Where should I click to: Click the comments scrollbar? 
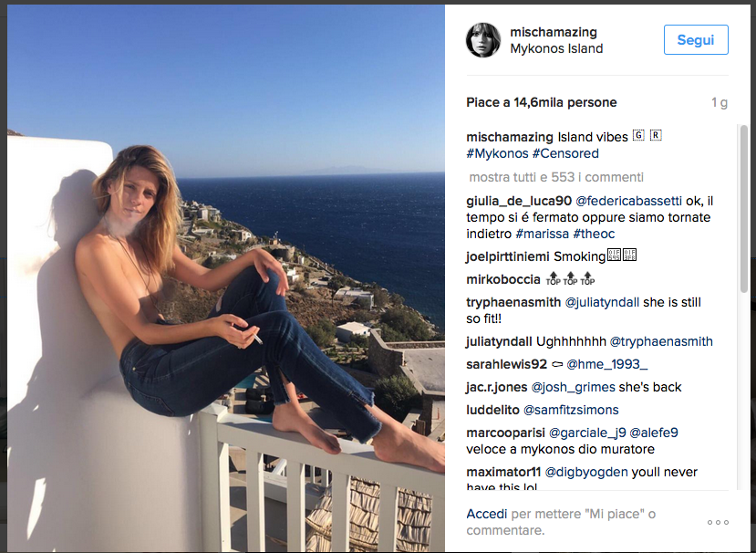(744, 210)
